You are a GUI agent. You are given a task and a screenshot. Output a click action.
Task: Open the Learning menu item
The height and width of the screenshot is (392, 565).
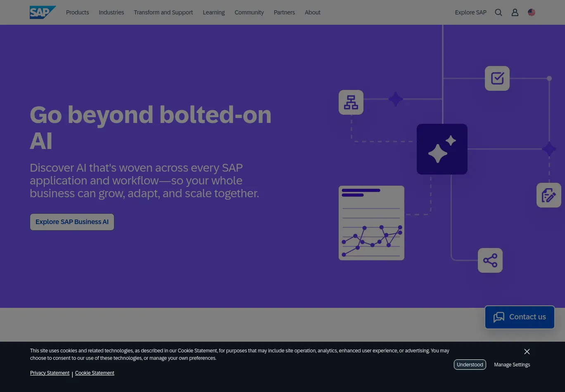point(214,12)
